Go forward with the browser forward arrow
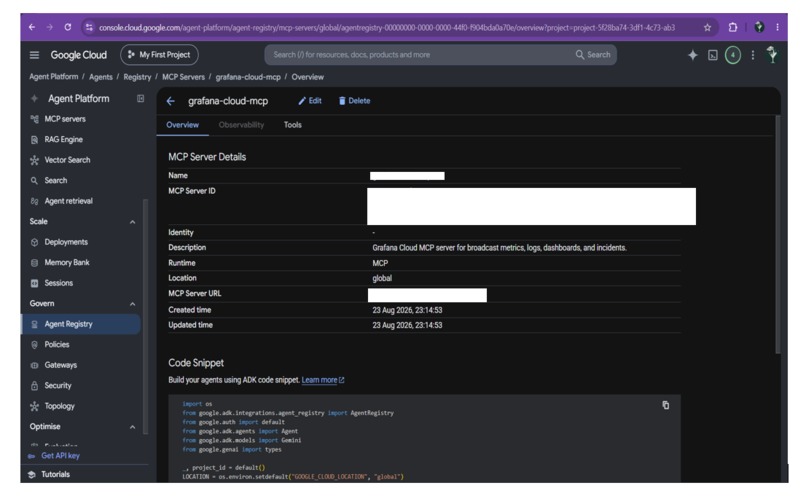This screenshot has width=806, height=504. point(50,27)
